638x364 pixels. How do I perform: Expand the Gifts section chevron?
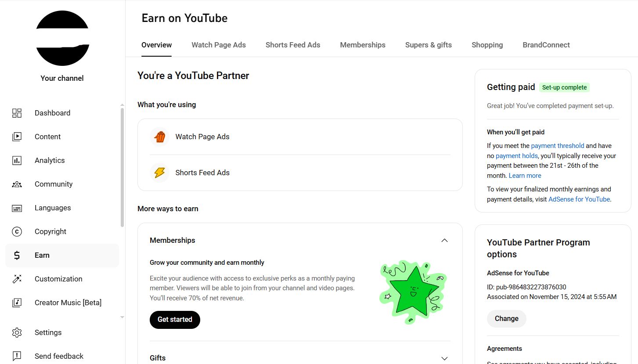click(x=444, y=358)
